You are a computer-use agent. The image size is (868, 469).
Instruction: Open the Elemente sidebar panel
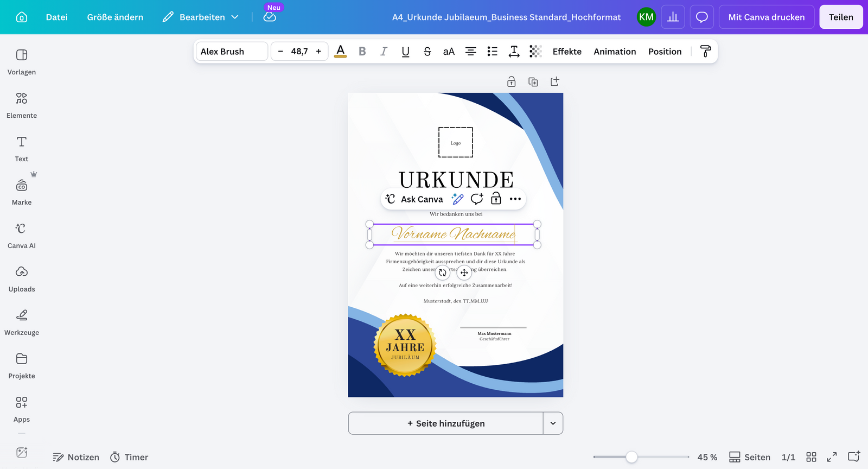coord(22,105)
